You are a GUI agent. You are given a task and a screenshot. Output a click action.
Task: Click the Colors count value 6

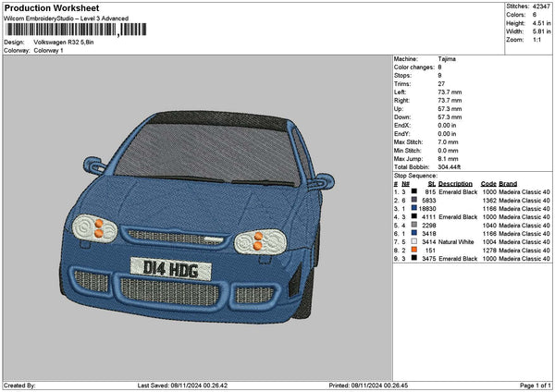[x=535, y=15]
